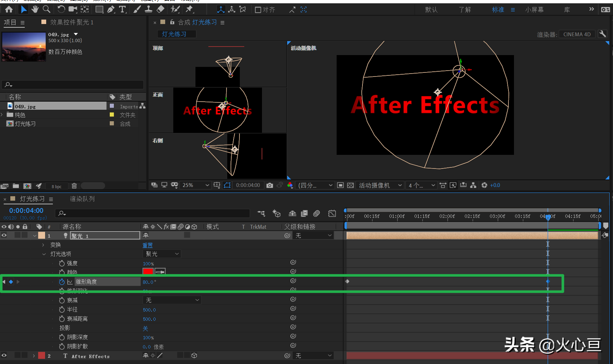This screenshot has width=613, height=364.
Task: Select the 了解 workspace
Action: tap(465, 10)
